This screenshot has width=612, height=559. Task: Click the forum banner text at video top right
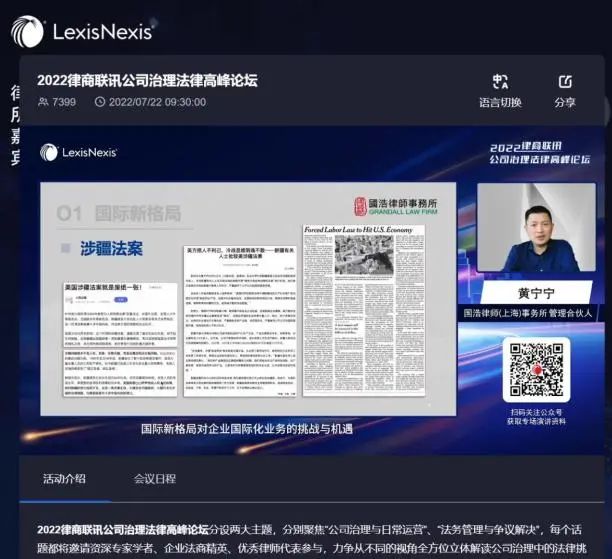(x=540, y=153)
